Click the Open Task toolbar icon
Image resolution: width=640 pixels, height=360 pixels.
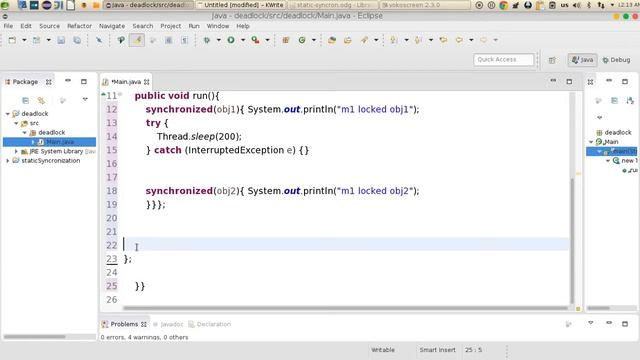click(x=348, y=40)
